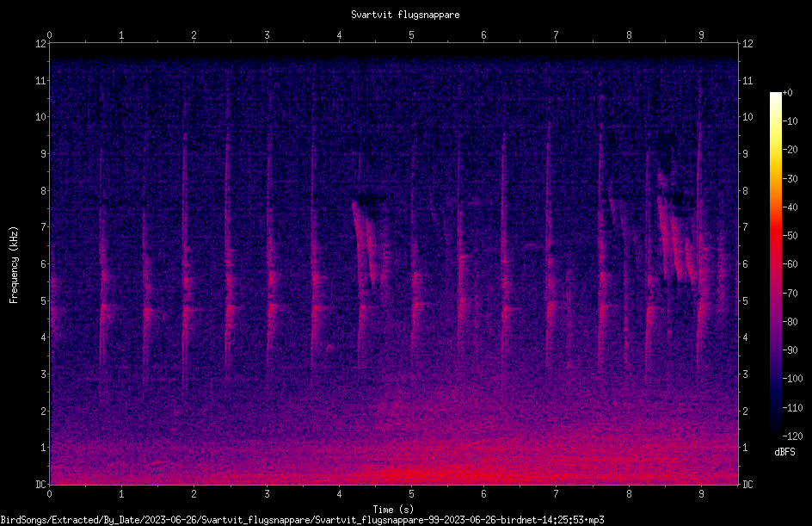Click the "Frequency (kHz)" axis label
812x526 pixels.
click(x=14, y=265)
